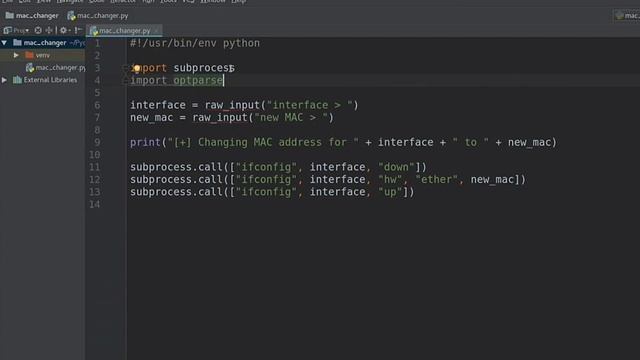Click Python file icon on editor tab

point(93,31)
